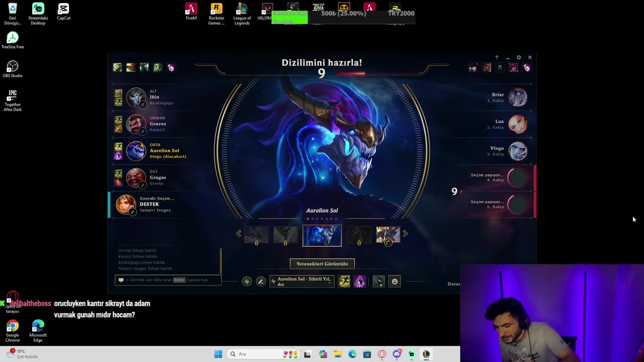
Task: Open the help question mark in League client
Action: coord(497,58)
